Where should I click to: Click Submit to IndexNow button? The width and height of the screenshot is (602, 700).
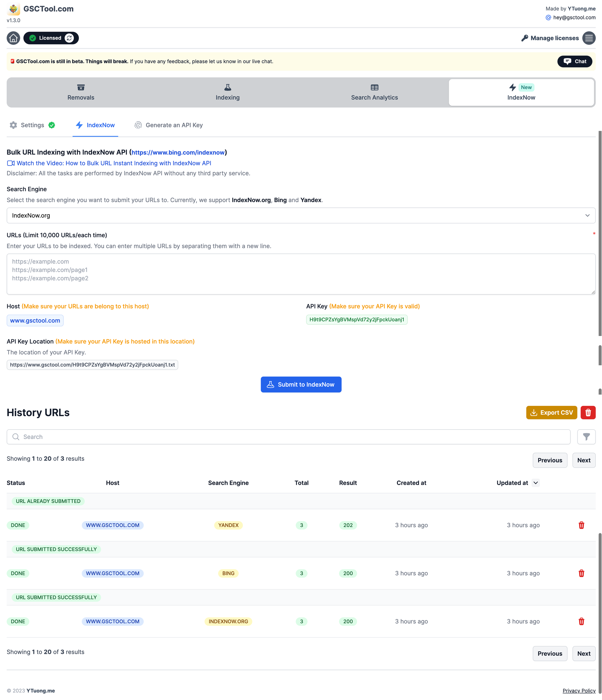coord(301,384)
